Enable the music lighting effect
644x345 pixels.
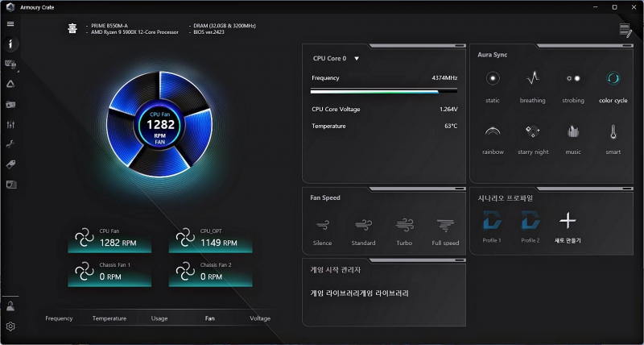tap(572, 131)
